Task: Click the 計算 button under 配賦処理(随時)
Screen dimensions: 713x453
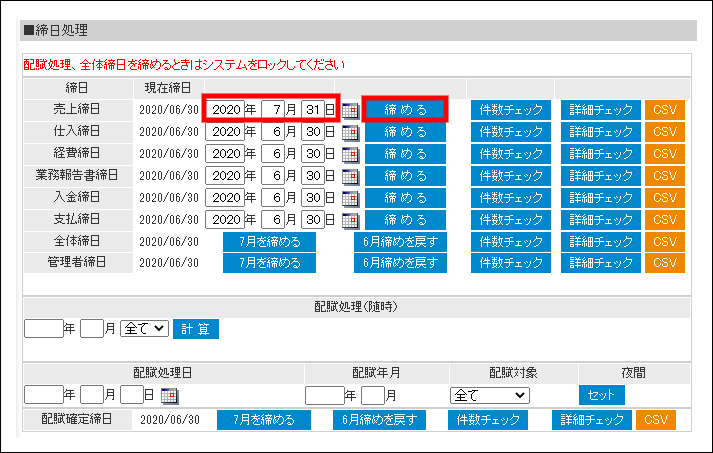Action: tap(196, 329)
